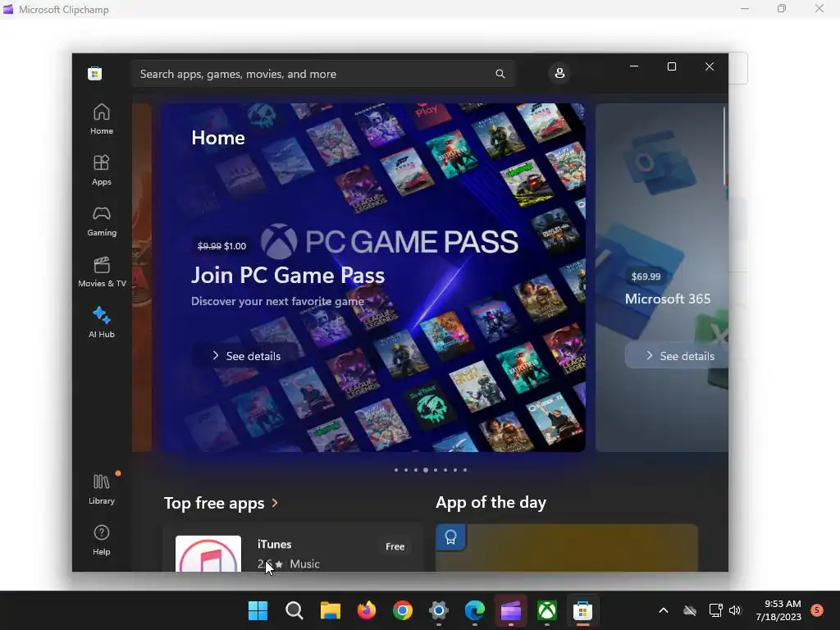Open the iTunes app icon

(208, 554)
